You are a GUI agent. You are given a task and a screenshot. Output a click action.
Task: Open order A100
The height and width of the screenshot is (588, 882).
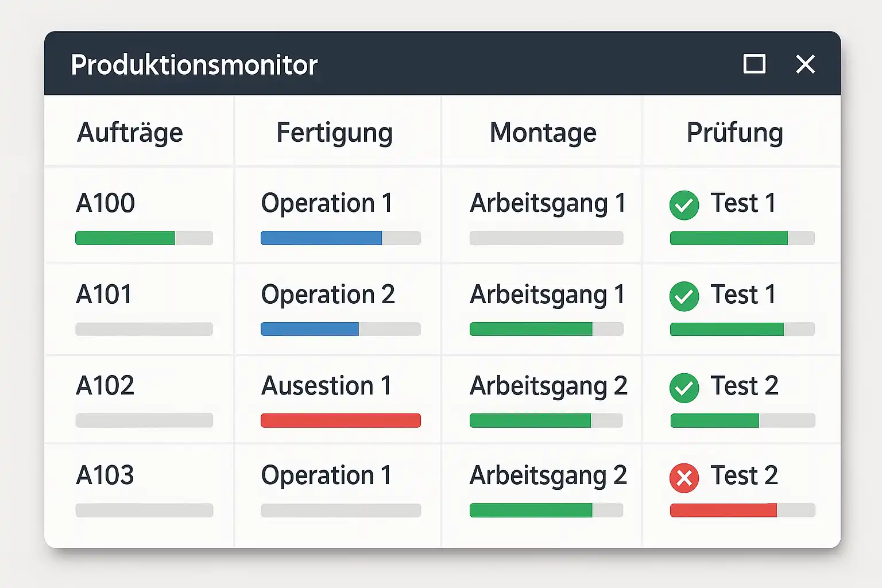click(106, 203)
